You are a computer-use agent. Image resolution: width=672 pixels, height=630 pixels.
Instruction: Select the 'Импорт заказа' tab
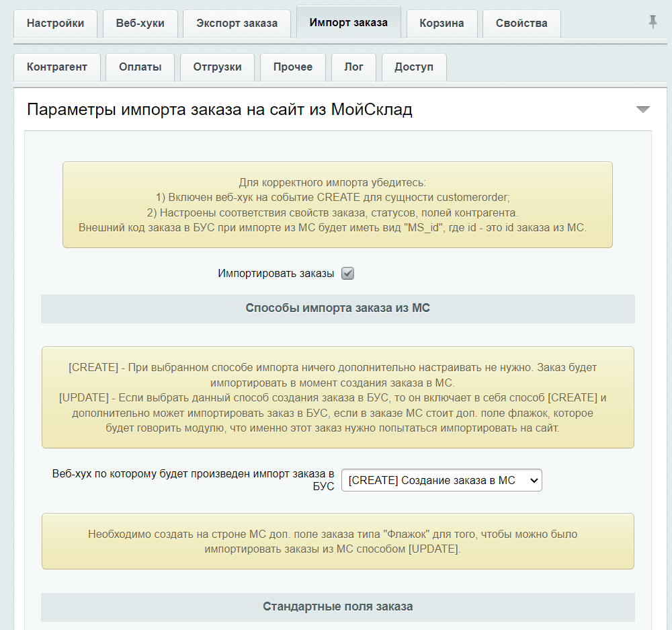coord(348,23)
